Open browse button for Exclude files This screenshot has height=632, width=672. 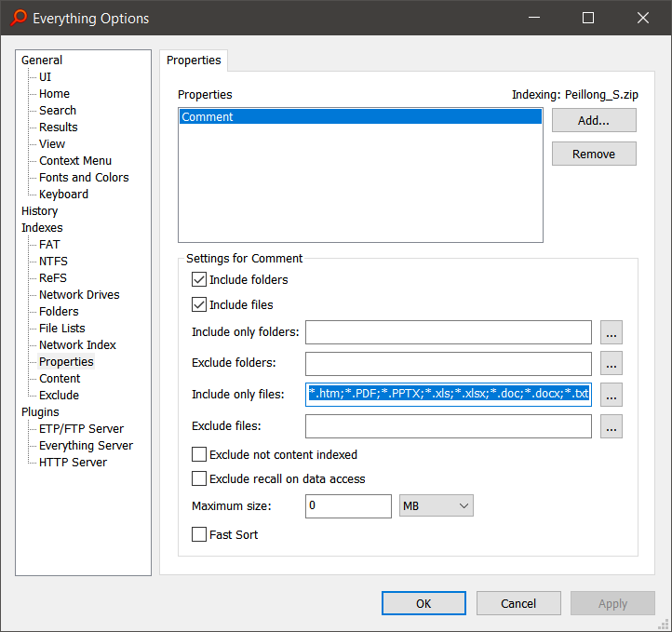click(x=612, y=426)
